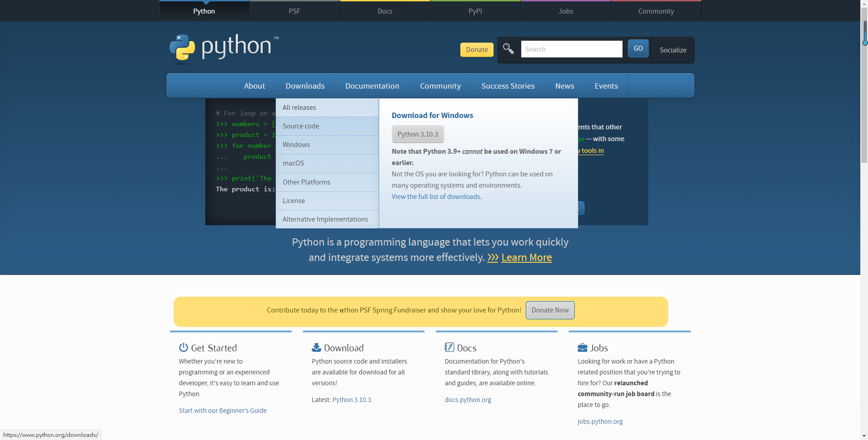Screen dimensions: 868x440
Task: Click the Jobs section heading
Action: [x=599, y=348]
